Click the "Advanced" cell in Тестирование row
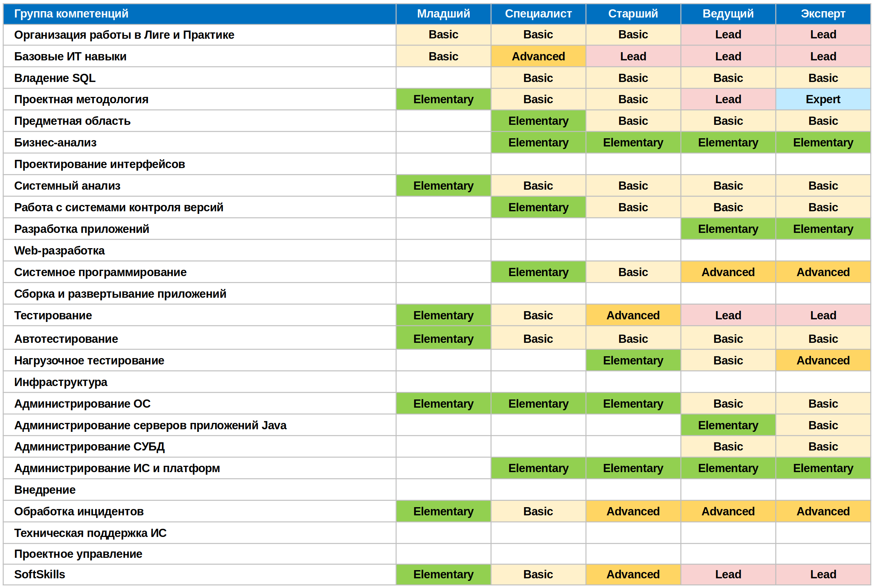Screen dimensions: 874x588 pyautogui.click(x=633, y=315)
